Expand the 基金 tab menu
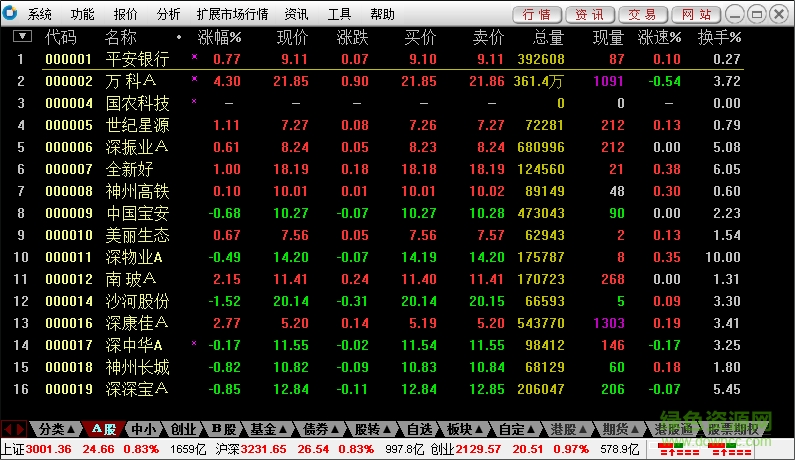Viewport: 795px width, 460px height. click(x=269, y=429)
